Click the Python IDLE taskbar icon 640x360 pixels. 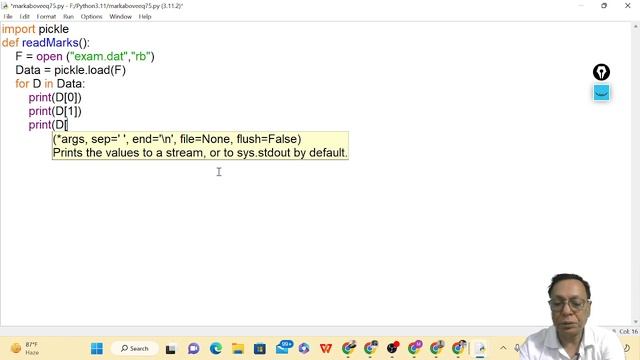click(480, 349)
